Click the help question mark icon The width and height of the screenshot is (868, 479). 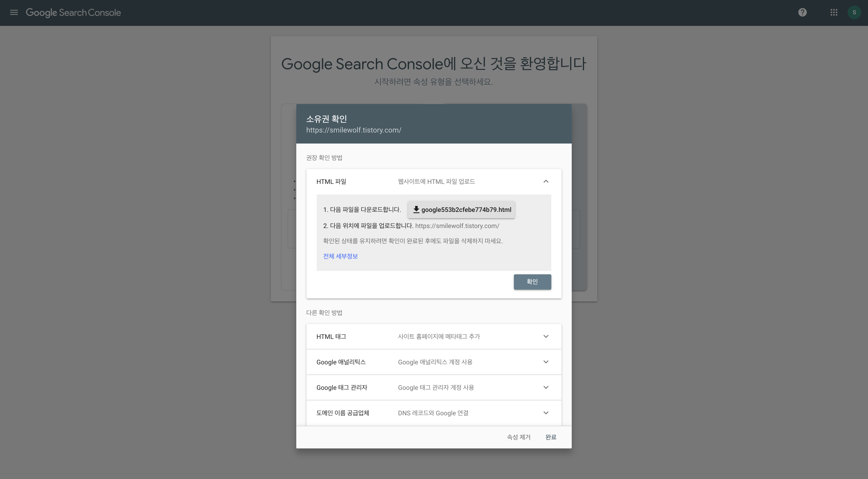(x=802, y=13)
